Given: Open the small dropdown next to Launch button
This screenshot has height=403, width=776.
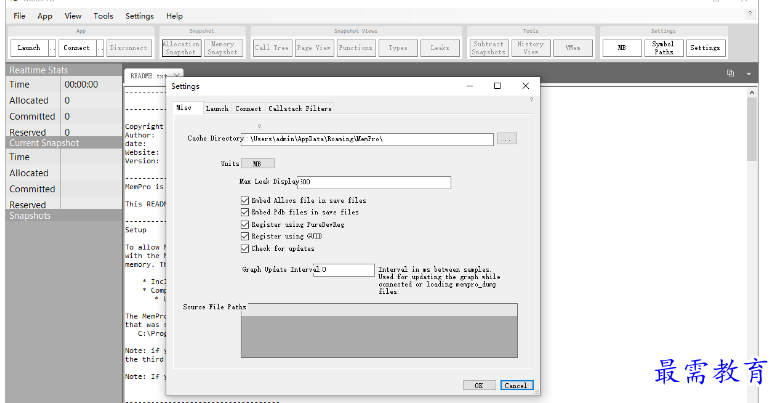Looking at the screenshot, I should pyautogui.click(x=53, y=47).
